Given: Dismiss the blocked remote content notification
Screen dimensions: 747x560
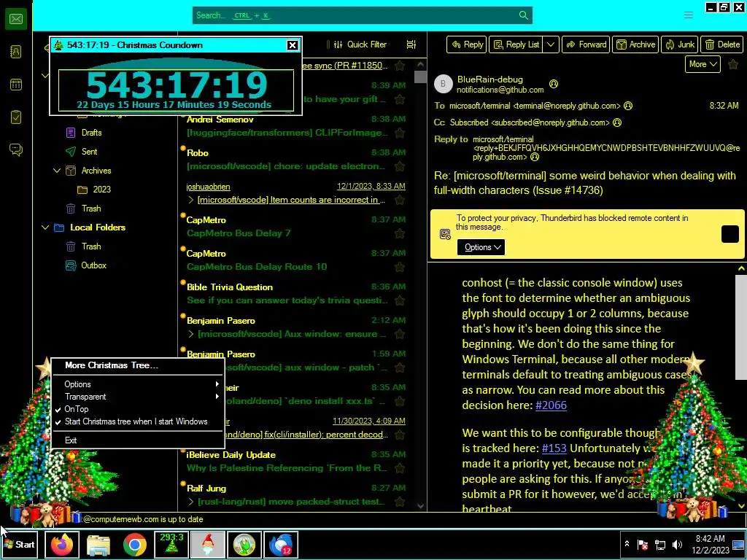Looking at the screenshot, I should click(x=729, y=234).
